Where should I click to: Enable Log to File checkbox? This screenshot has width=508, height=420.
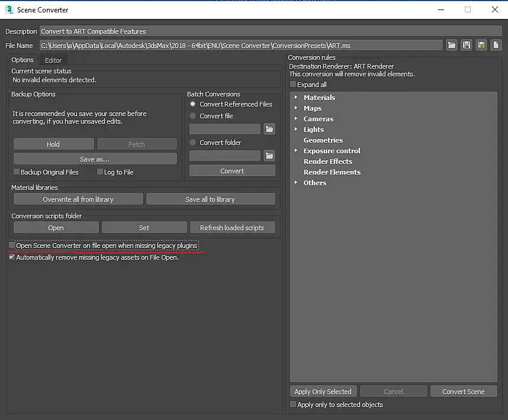[x=100, y=172]
